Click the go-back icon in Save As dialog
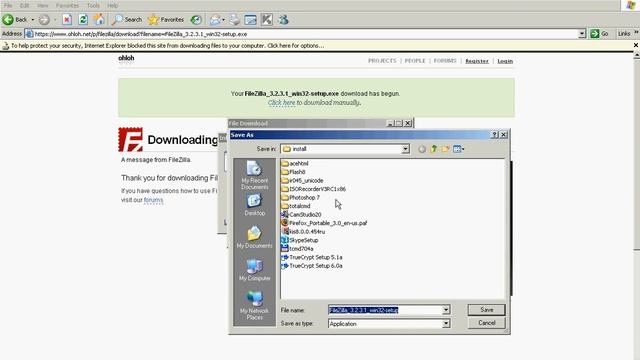The width and height of the screenshot is (640, 360). [422, 149]
